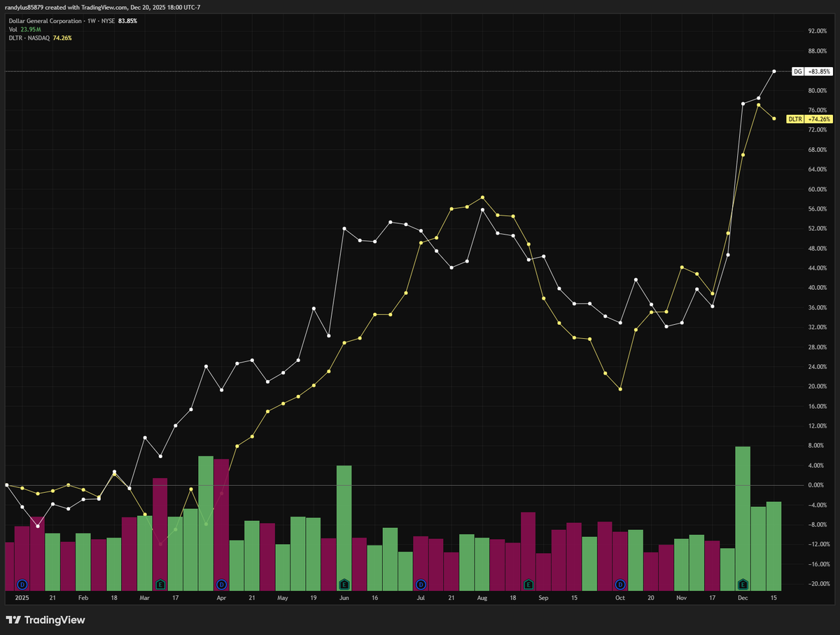The image size is (840, 635).
Task: Click the dividend D marker at Oct
Action: coord(620,584)
